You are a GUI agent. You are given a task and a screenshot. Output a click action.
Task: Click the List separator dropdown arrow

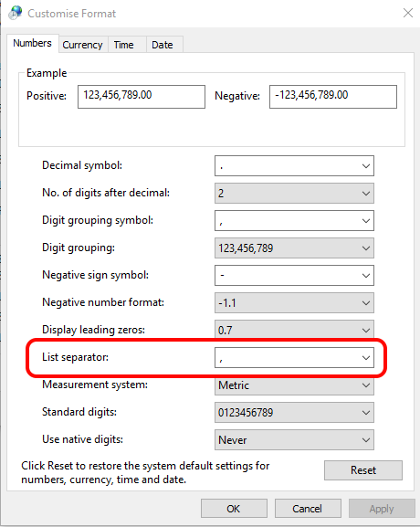366,358
